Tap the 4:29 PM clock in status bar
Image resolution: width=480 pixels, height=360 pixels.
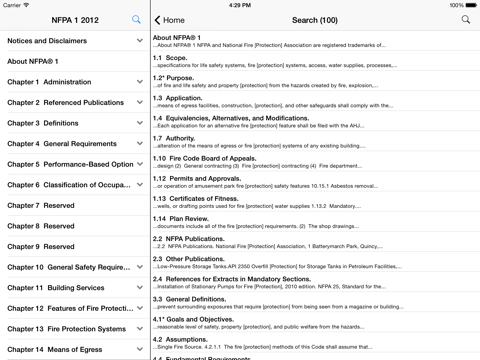pos(240,5)
